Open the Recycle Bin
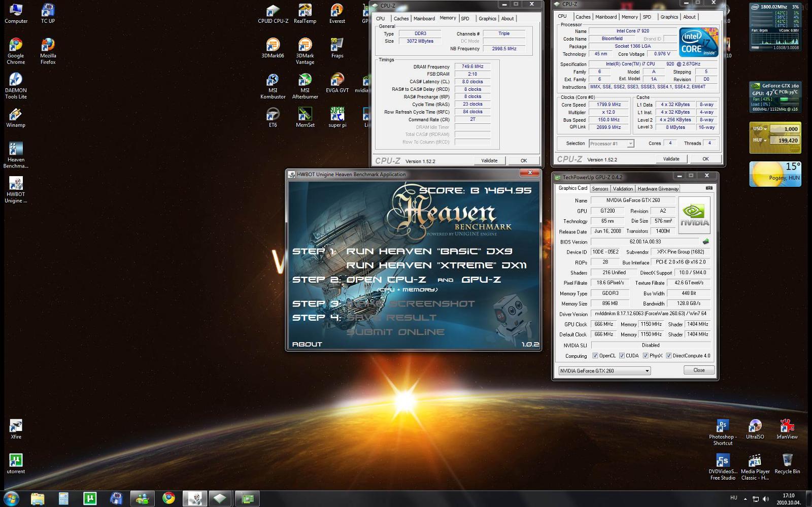812x507 pixels. (x=787, y=464)
